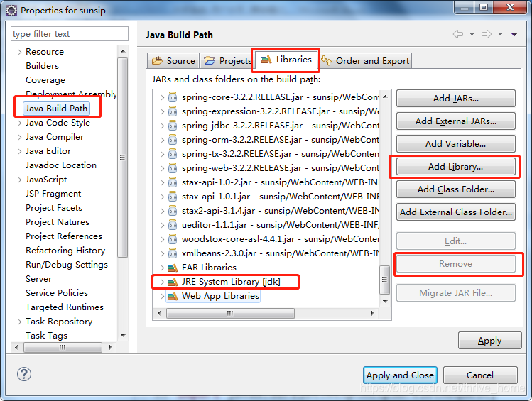Click the library list horizontal scrollbar thumb
Image resolution: width=532 pixels, height=401 pixels.
point(230,313)
